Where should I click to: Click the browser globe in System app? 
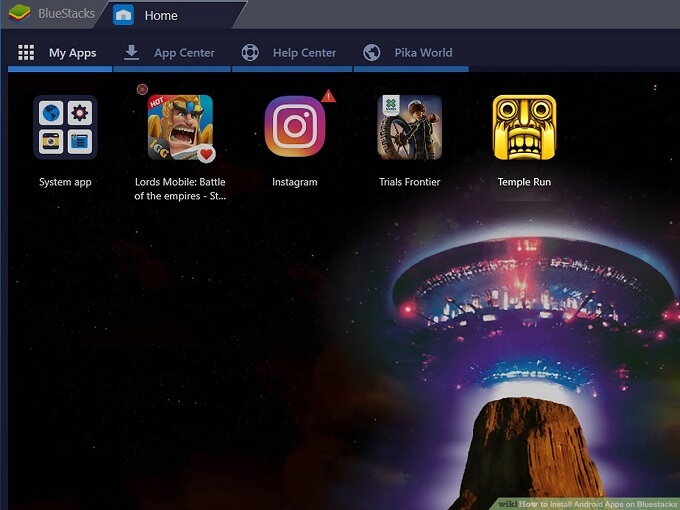coord(51,113)
